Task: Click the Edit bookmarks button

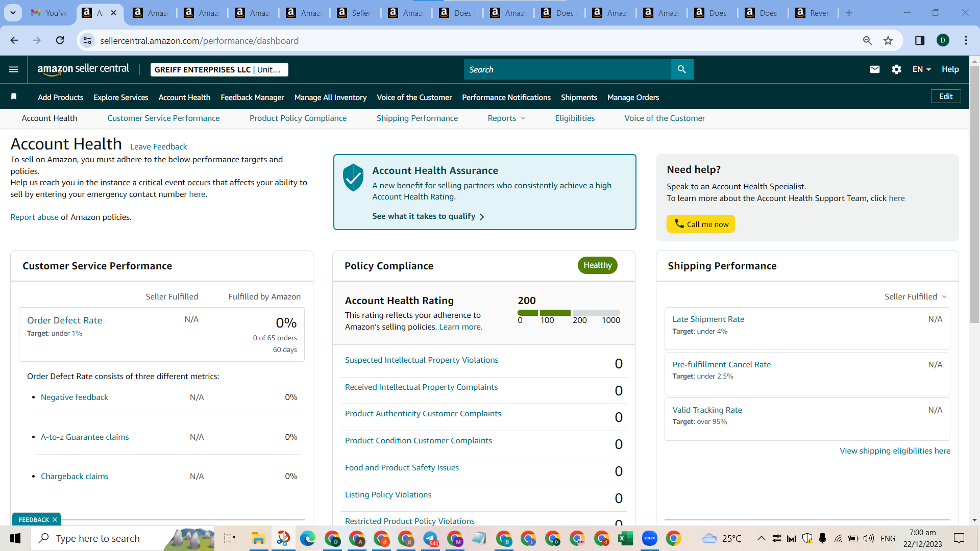Action: coord(946,96)
